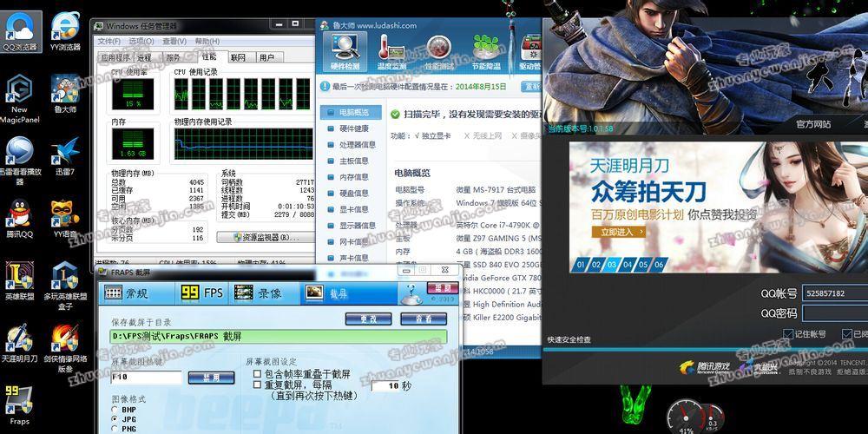
Task: Open 驱动管理 icon in 鲁大师 toolbar
Action: point(530,51)
